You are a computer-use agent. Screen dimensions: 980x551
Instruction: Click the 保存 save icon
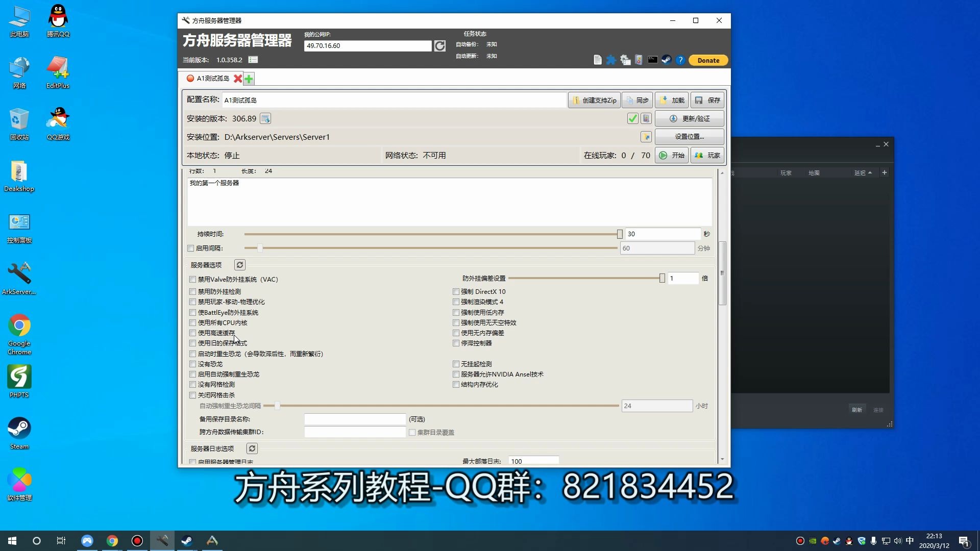[707, 99]
